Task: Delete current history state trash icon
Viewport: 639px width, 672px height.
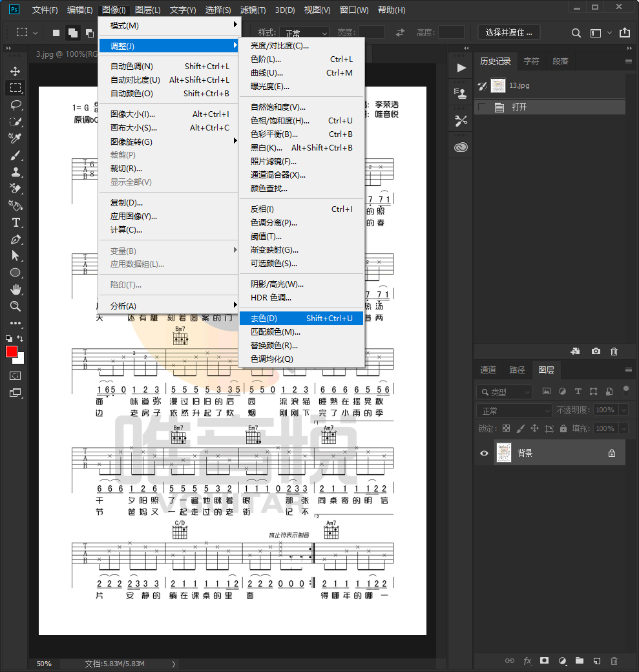Action: (x=614, y=351)
